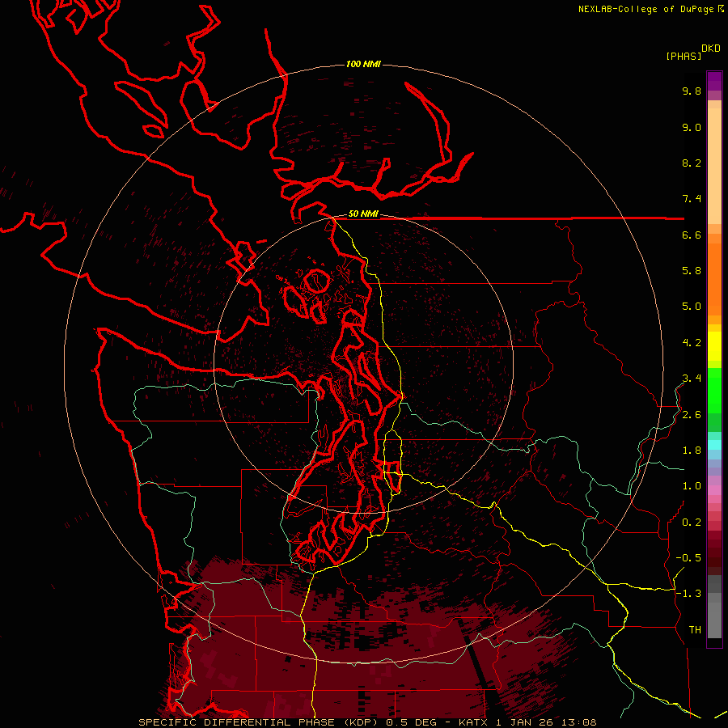Click the 1.0 value on color scale
Screen dimensions: 728x728
(692, 486)
